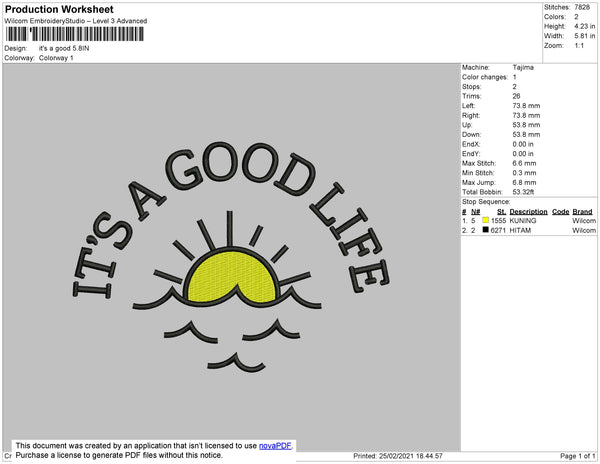The height and width of the screenshot is (464, 600).
Task: Click the HITAM description in row 2
Action: [520, 230]
